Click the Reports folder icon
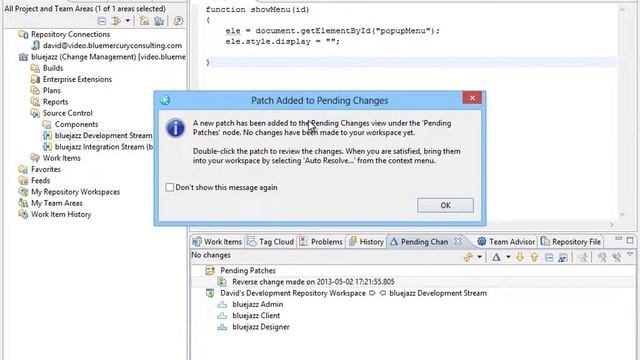The height and width of the screenshot is (360, 640). 36,102
